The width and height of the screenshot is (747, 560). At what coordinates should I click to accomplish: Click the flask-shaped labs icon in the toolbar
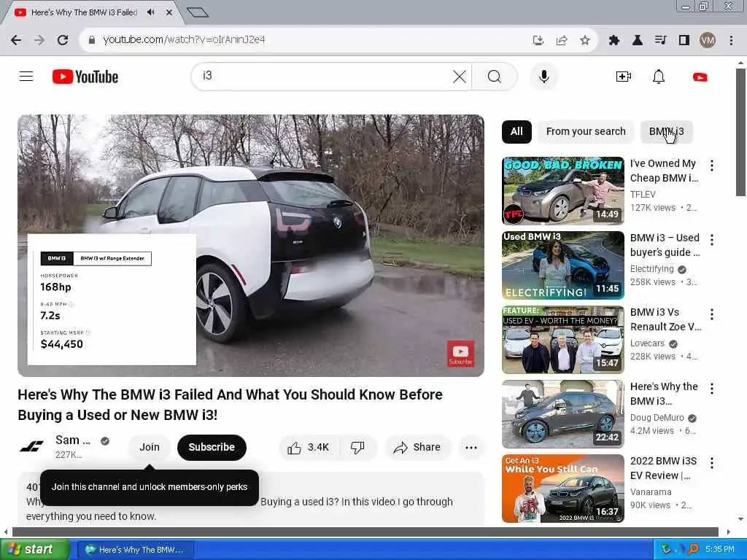[638, 41]
